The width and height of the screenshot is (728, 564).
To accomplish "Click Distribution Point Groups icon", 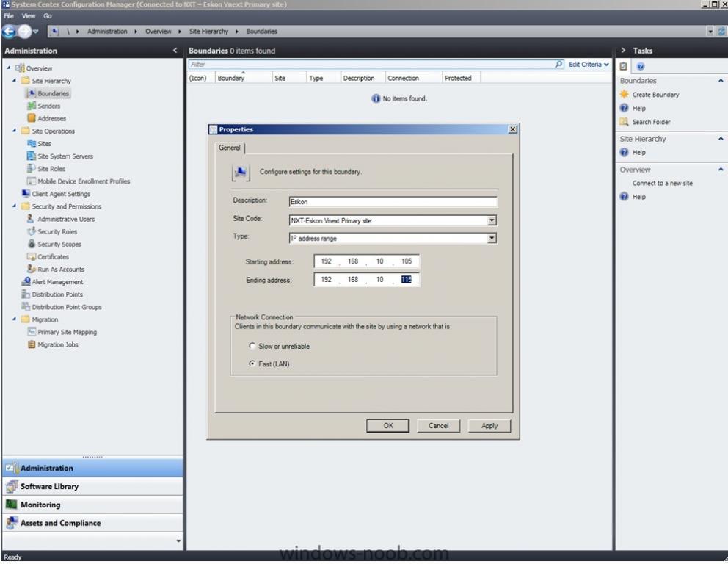I will coord(26,307).
